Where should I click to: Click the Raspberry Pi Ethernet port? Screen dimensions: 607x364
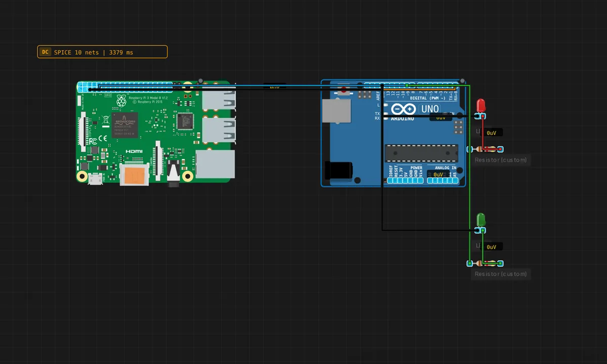coord(215,164)
